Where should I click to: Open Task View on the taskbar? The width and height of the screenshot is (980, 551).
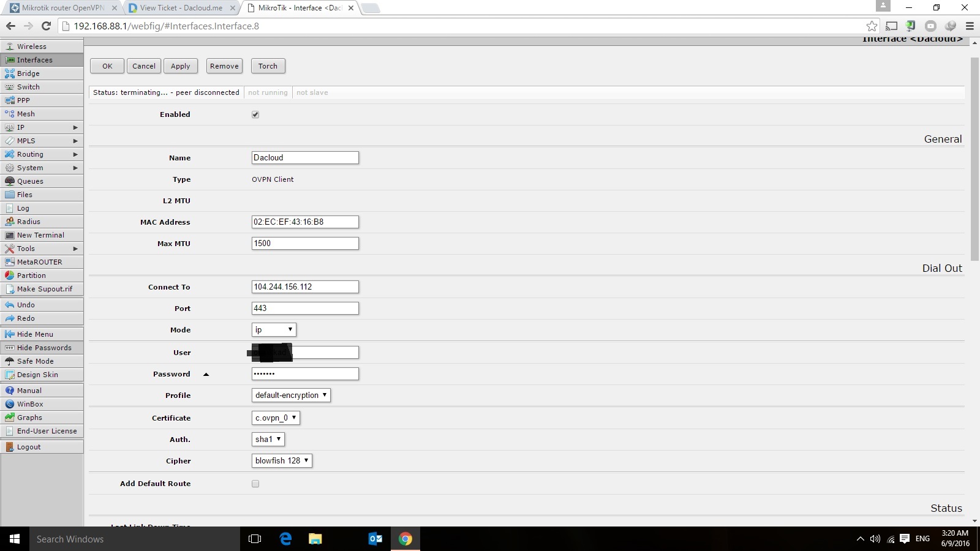(255, 539)
